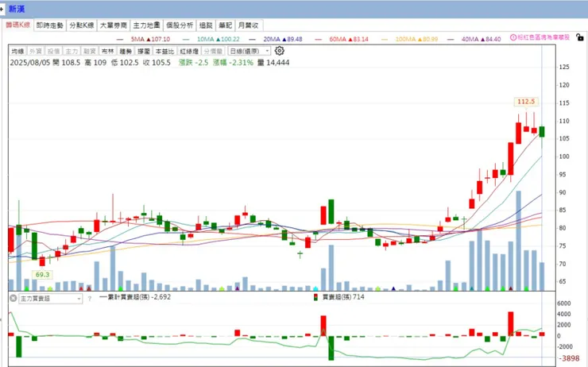Click the 買賣超(張) 714 legend text

tap(343, 297)
